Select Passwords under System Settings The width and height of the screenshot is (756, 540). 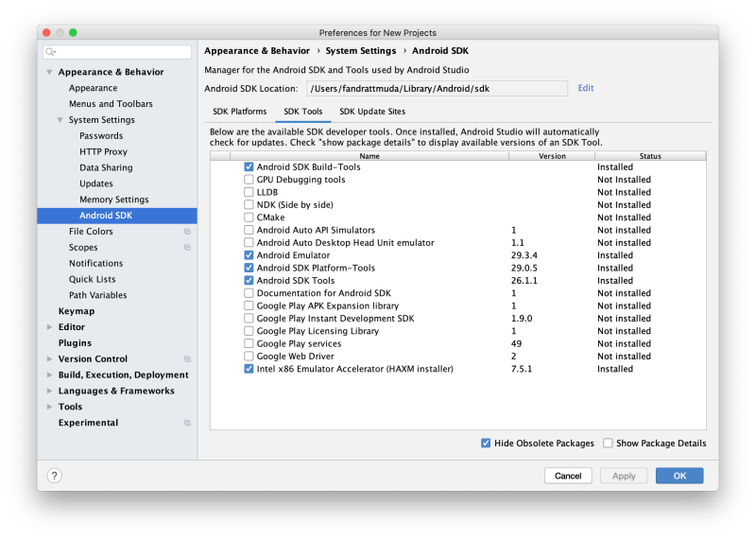coord(101,135)
